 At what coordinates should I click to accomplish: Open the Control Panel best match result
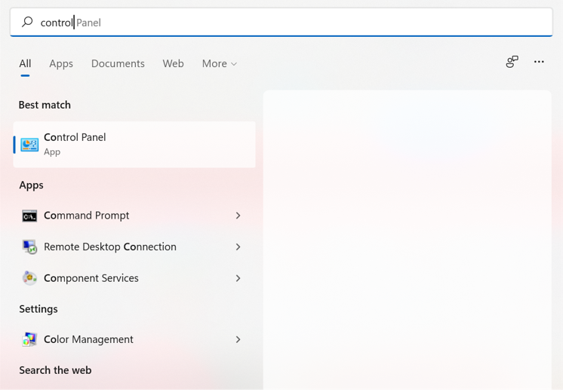pyautogui.click(x=134, y=145)
